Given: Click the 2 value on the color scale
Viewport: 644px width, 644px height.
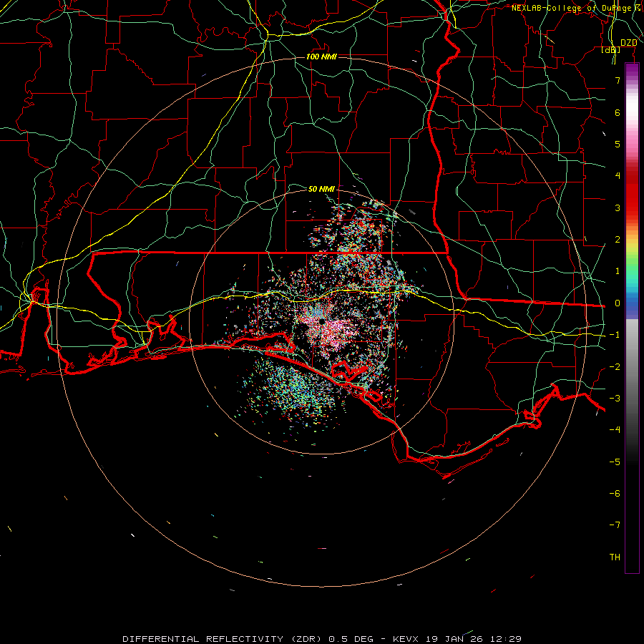Looking at the screenshot, I should click(x=618, y=240).
